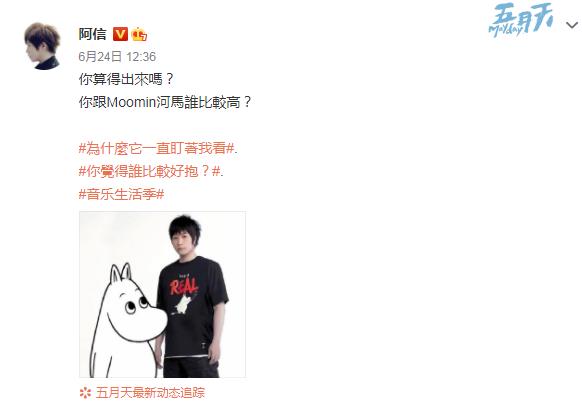Click the Moomin character in the photo

[126, 320]
